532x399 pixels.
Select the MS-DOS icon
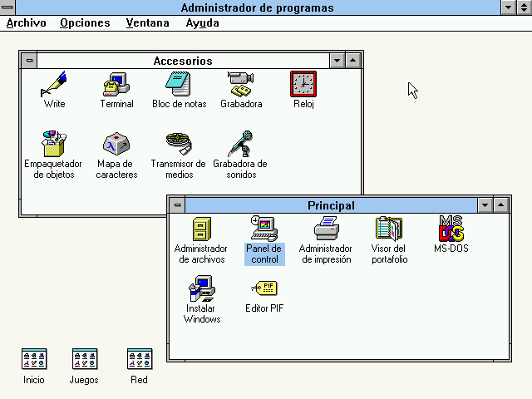point(451,229)
